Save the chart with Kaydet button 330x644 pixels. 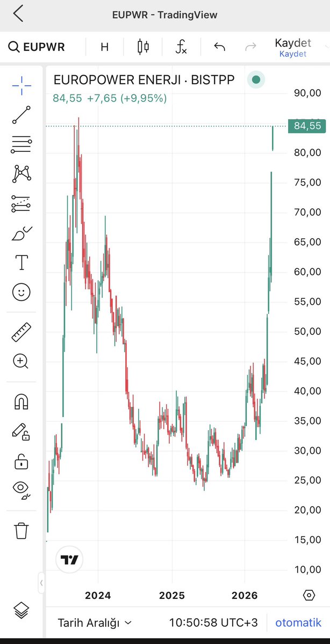pyautogui.click(x=292, y=47)
